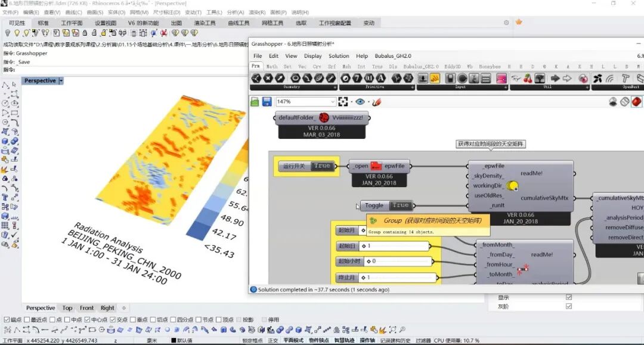644x345 pixels.
Task: Enable the 最近点 osnap checkbox
Action: [x=27, y=319]
